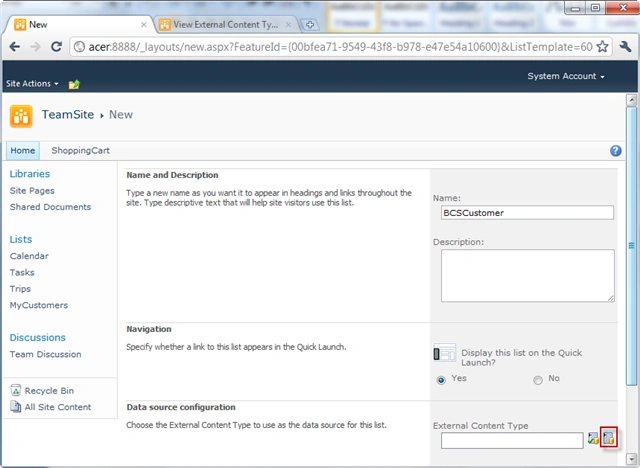This screenshot has height=468, width=640.
Task: Close the 'New' browser tab
Action: pos(144,25)
